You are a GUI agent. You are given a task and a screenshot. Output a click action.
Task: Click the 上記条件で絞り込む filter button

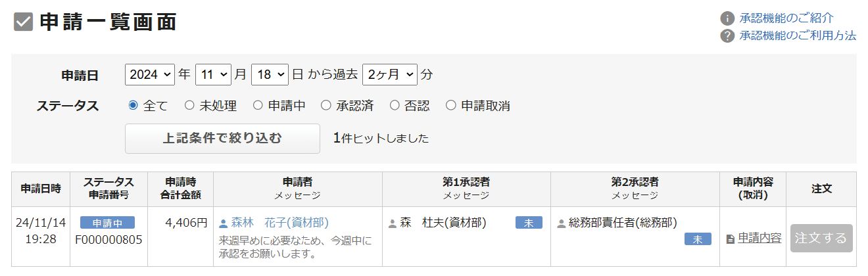click(222, 139)
